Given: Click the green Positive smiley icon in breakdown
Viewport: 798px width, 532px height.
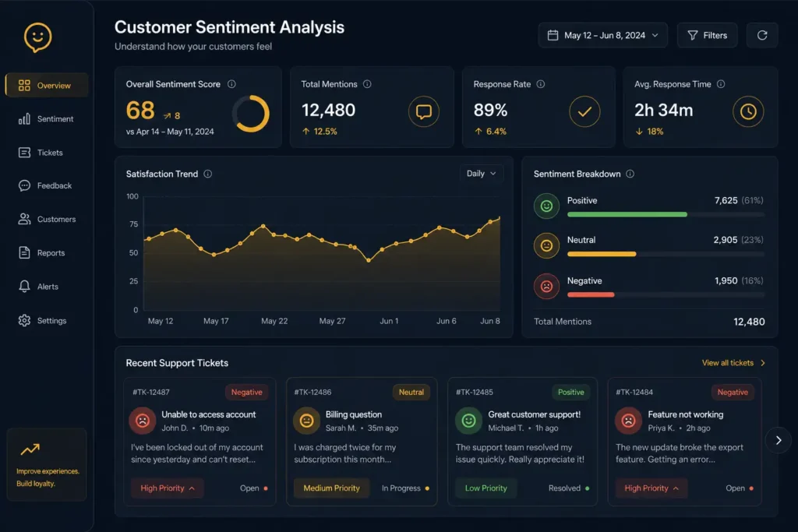Looking at the screenshot, I should click(546, 206).
